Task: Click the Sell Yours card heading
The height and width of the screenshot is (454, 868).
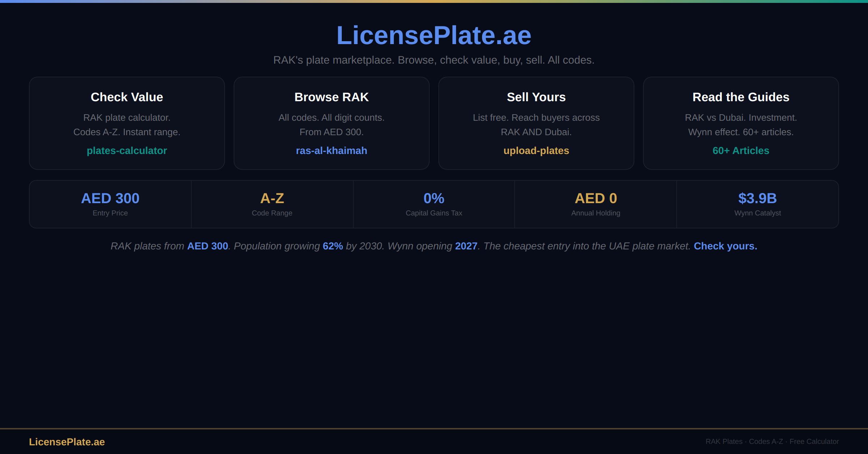Action: click(x=536, y=97)
